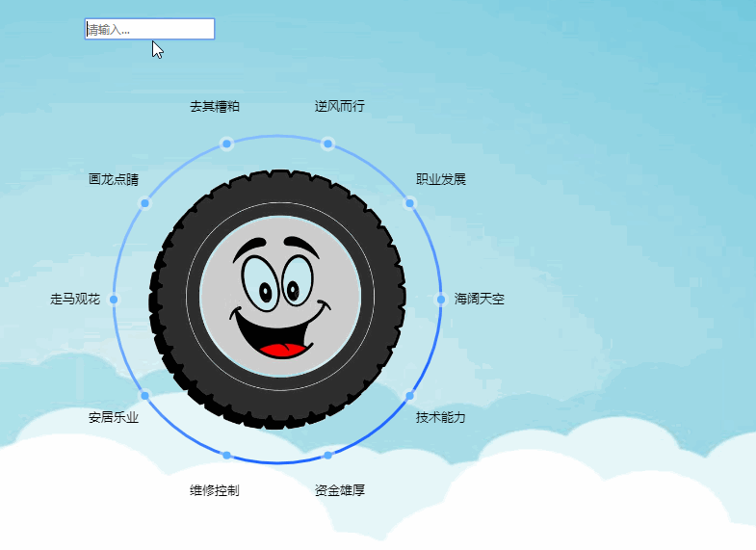This screenshot has width=756, height=550.
Task: Select the blue dot beside 逆风而行
Action: coord(327,144)
